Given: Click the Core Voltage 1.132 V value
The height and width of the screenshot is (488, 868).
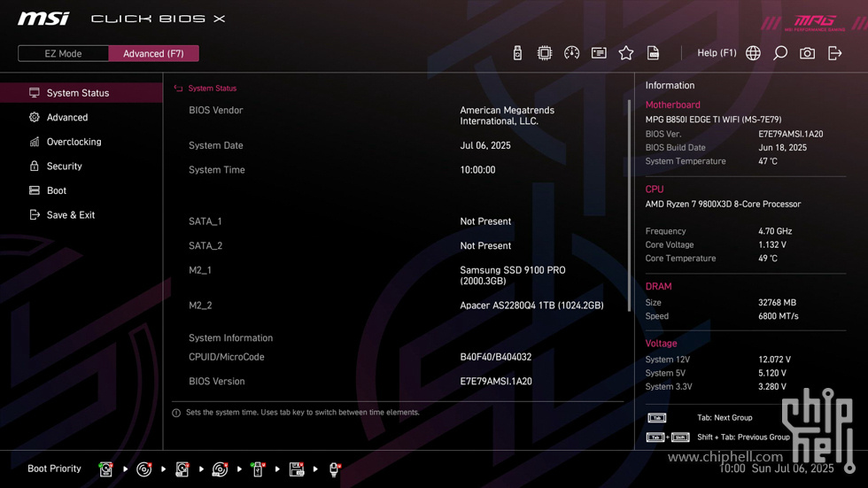Looking at the screenshot, I should (772, 244).
